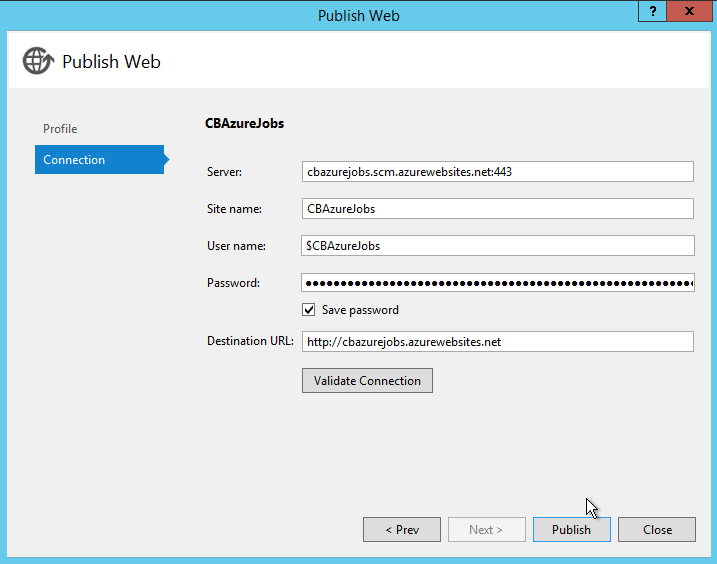Click the User name: label
Image resolution: width=717 pixels, height=564 pixels.
point(236,246)
